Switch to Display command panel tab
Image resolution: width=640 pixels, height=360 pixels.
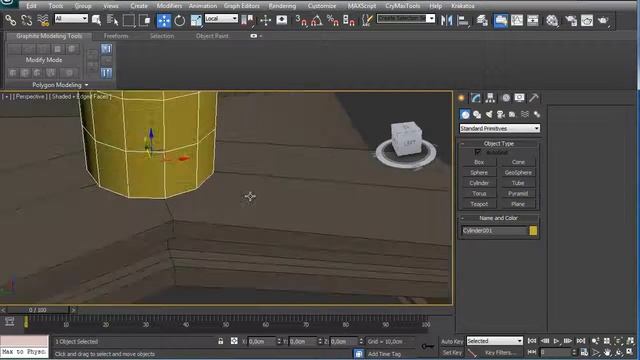pyautogui.click(x=519, y=98)
